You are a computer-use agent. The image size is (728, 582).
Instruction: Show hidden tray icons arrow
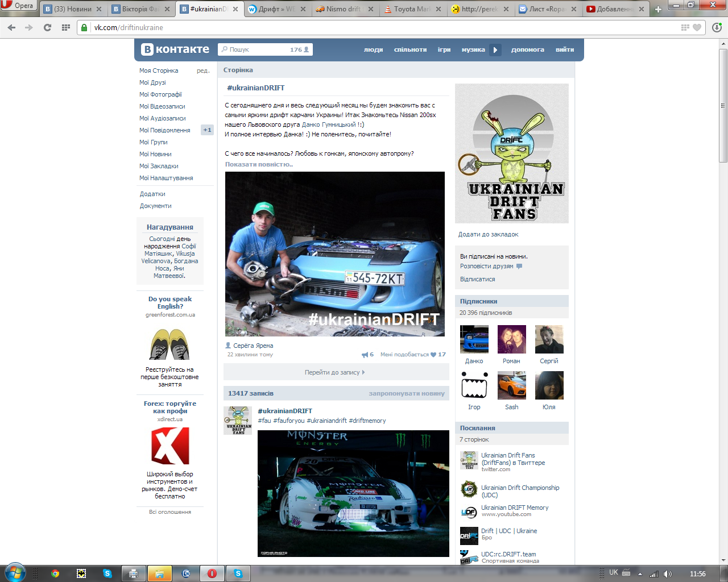tap(640, 574)
